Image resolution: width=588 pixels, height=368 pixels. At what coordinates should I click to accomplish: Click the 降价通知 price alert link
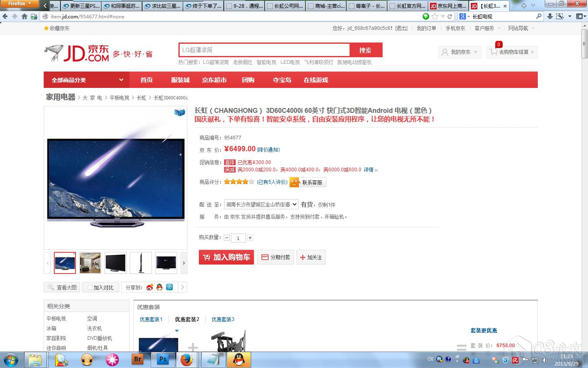tap(268, 150)
